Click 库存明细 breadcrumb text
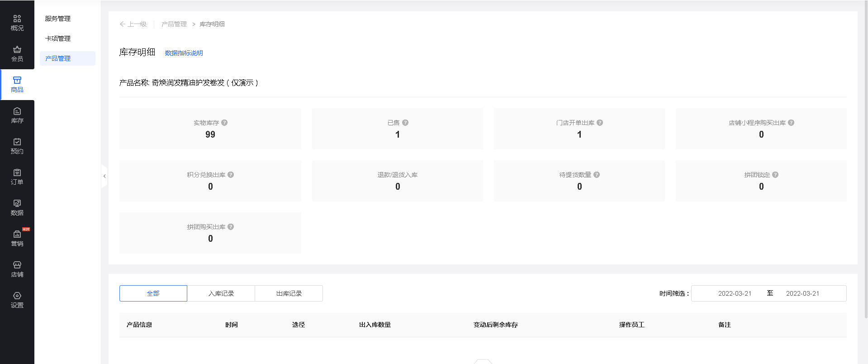Screen dimensions: 868x364 pyautogui.click(x=212, y=24)
